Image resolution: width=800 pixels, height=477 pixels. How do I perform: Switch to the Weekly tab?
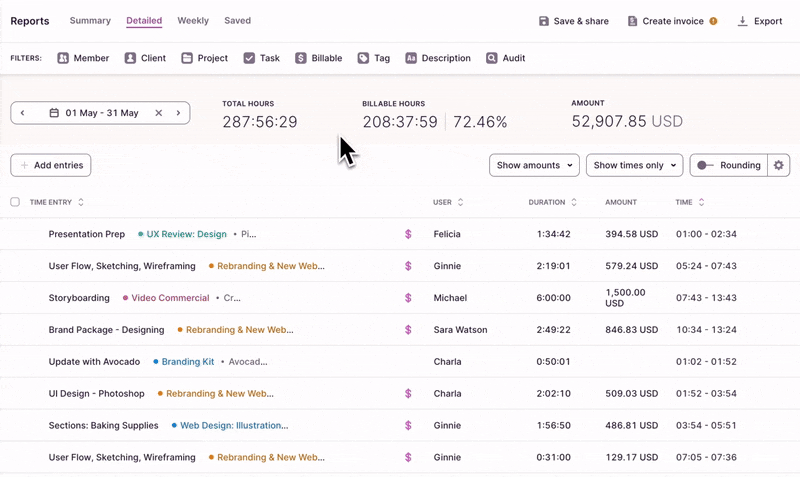(193, 20)
